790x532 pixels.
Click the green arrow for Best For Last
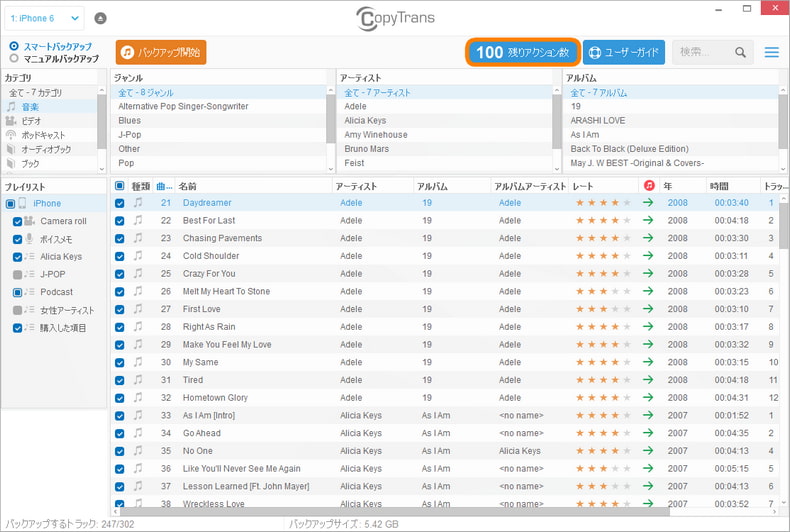pyautogui.click(x=648, y=220)
